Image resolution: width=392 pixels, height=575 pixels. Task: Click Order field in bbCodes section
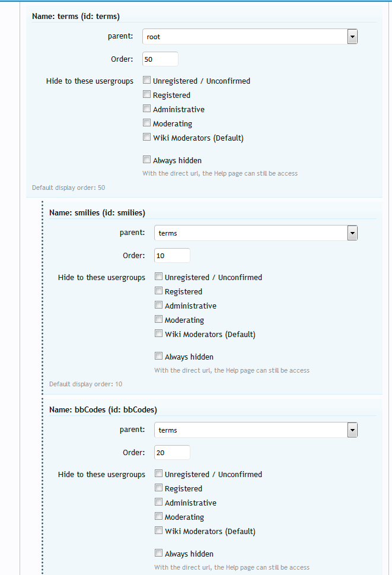(x=172, y=453)
